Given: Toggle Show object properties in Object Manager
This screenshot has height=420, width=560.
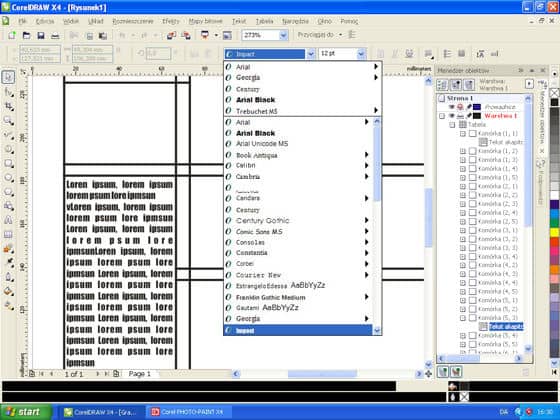Looking at the screenshot, I should (x=442, y=85).
